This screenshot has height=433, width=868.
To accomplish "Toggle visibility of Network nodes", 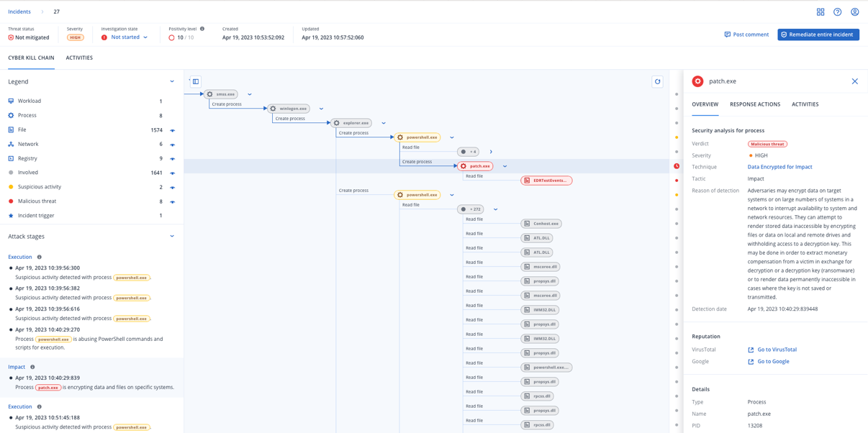I will [173, 145].
